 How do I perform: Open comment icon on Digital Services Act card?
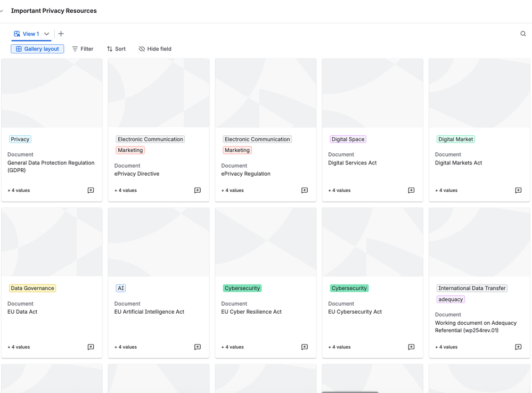click(x=411, y=191)
